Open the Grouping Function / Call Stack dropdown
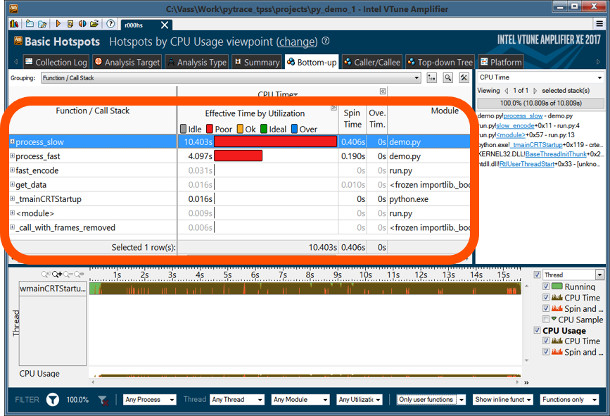 [231, 78]
